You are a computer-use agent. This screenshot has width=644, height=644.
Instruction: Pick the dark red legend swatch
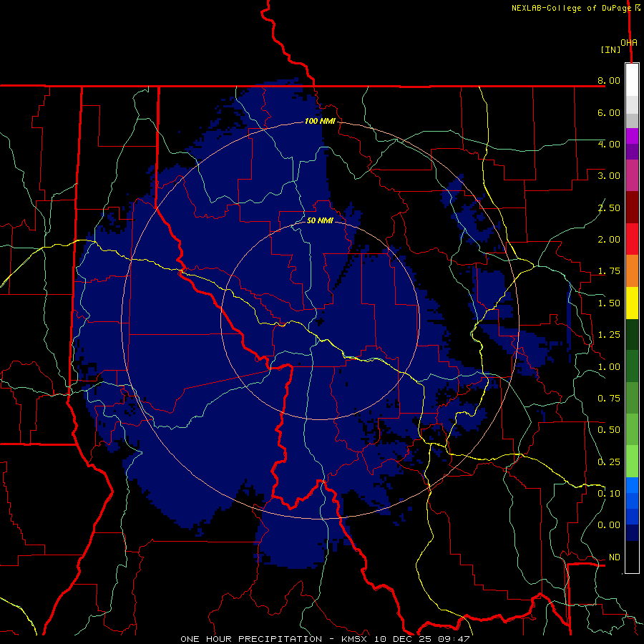[632, 208]
